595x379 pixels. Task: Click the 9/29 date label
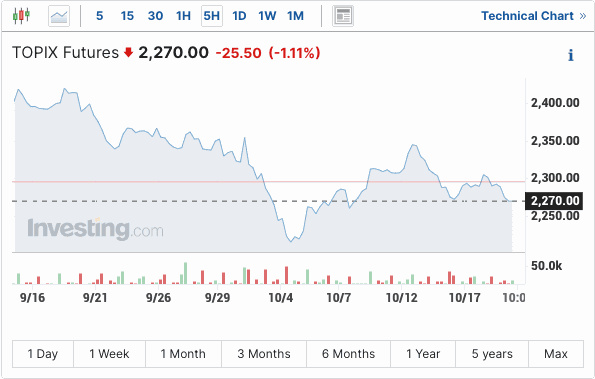(217, 298)
